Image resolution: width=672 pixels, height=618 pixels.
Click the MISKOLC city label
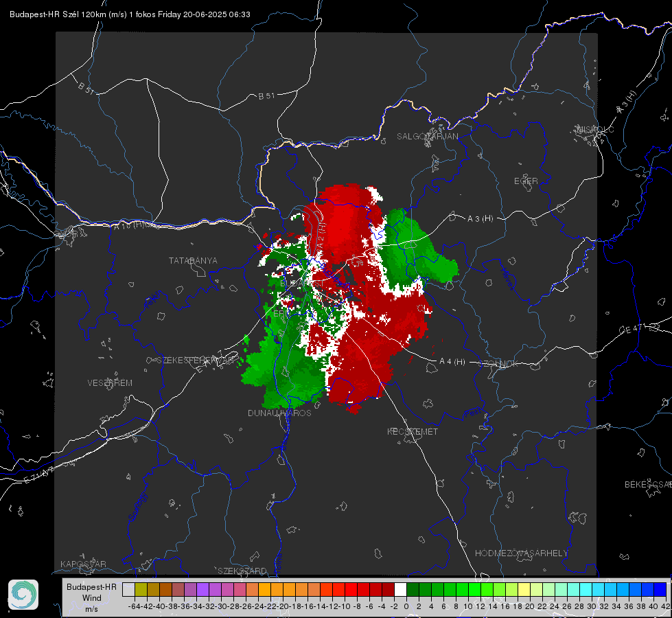click(595, 129)
